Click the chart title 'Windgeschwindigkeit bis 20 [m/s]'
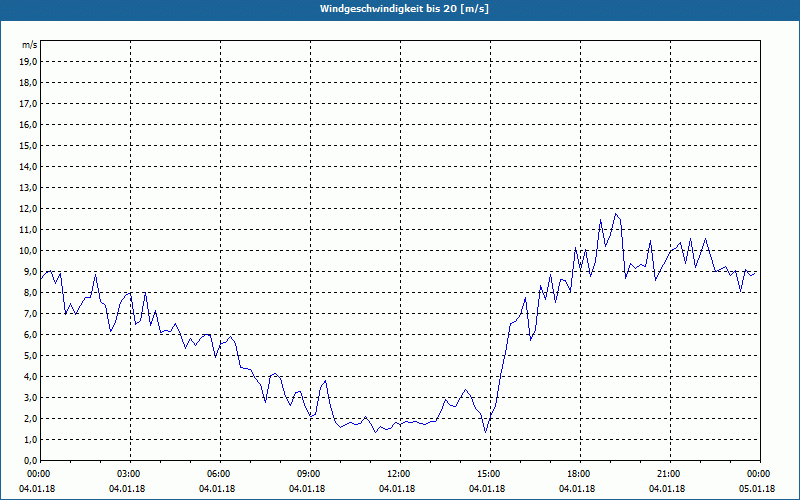 [404, 9]
